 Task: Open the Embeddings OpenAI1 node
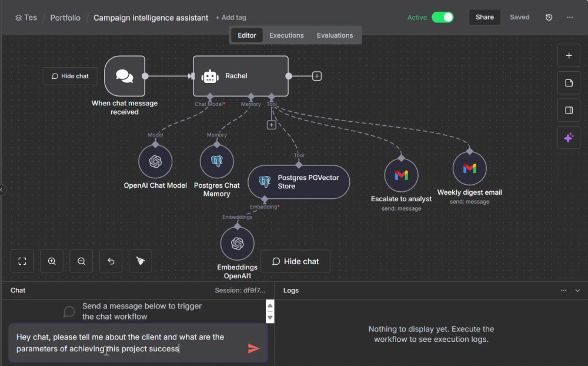[238, 244]
